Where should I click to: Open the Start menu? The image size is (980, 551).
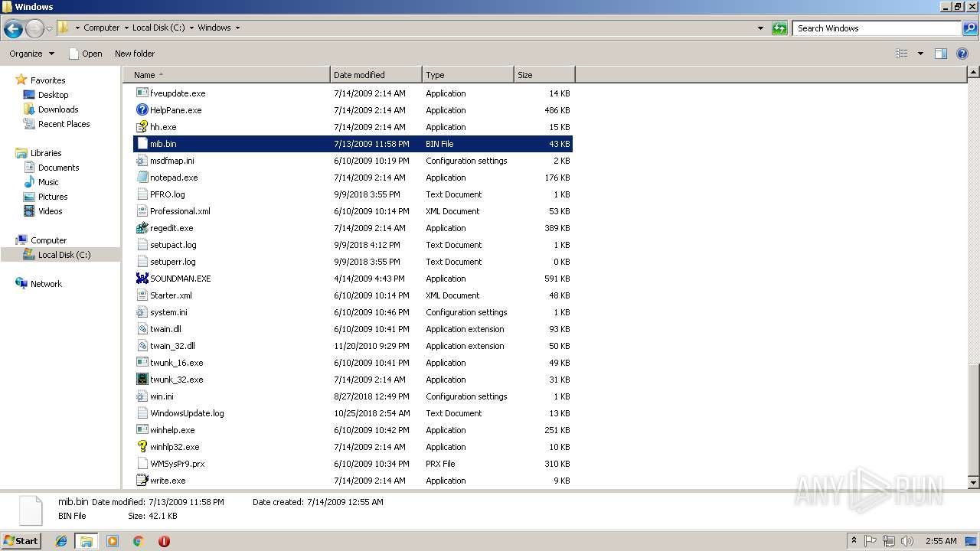click(x=21, y=540)
